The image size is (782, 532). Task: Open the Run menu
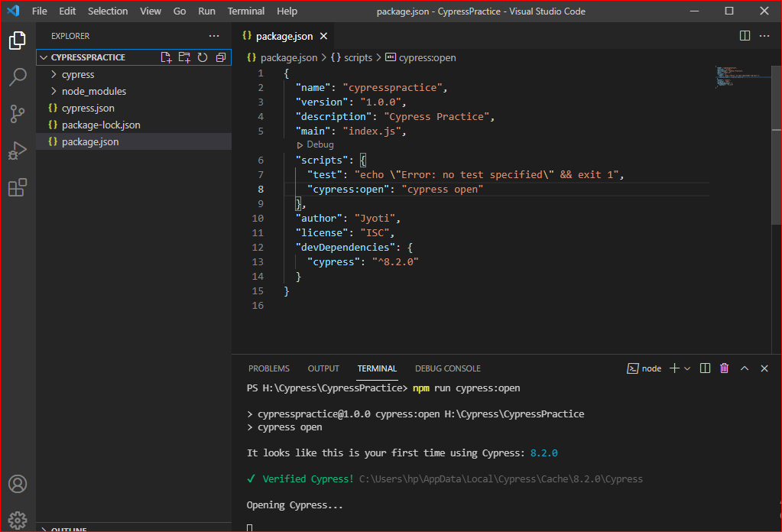206,11
